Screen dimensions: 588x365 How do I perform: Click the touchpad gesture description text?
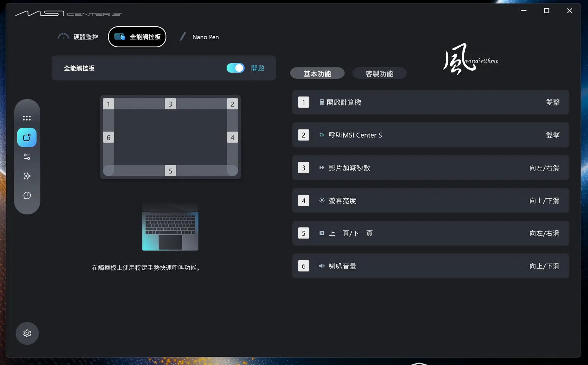(x=147, y=268)
